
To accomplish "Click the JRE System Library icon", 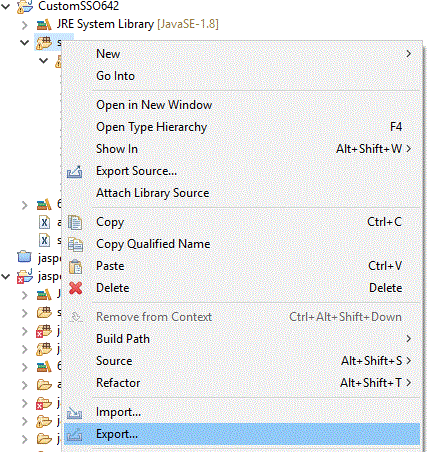I will pyautogui.click(x=44, y=25).
